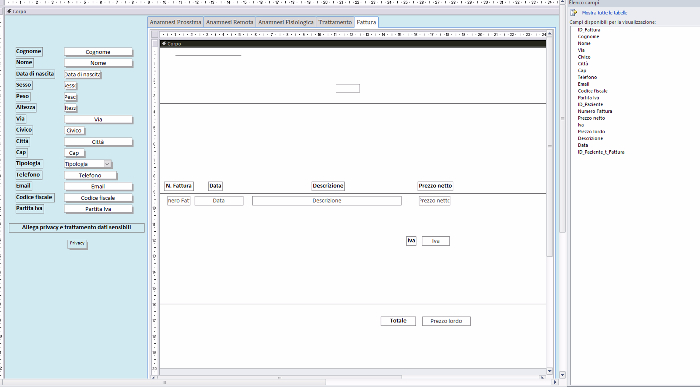Expand the Tipologia combo box arrow
The image size is (700, 387).
107,164
